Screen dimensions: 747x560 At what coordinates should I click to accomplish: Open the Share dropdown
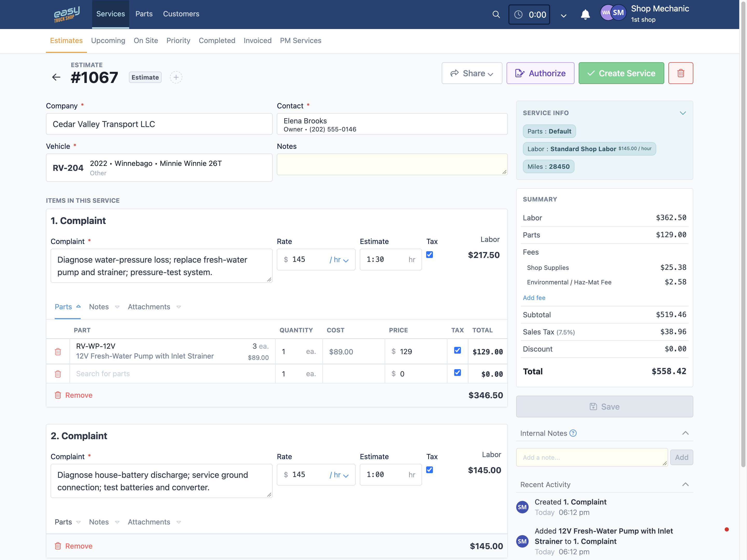pos(472,73)
